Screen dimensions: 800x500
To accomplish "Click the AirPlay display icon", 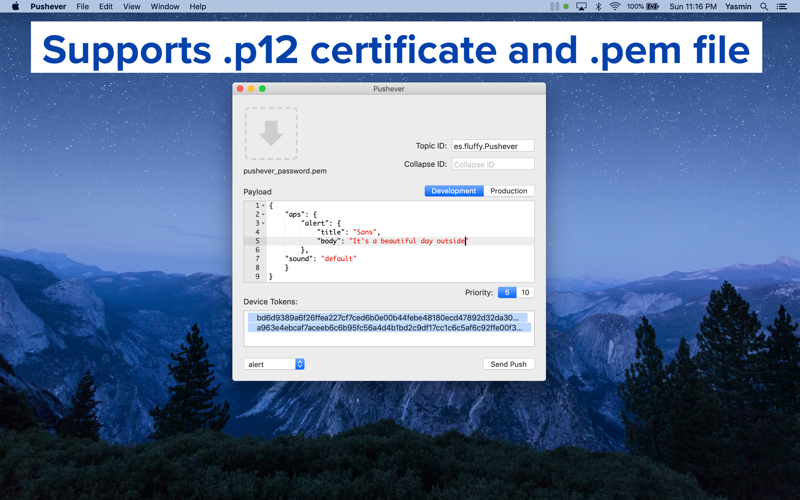I will pos(581,7).
